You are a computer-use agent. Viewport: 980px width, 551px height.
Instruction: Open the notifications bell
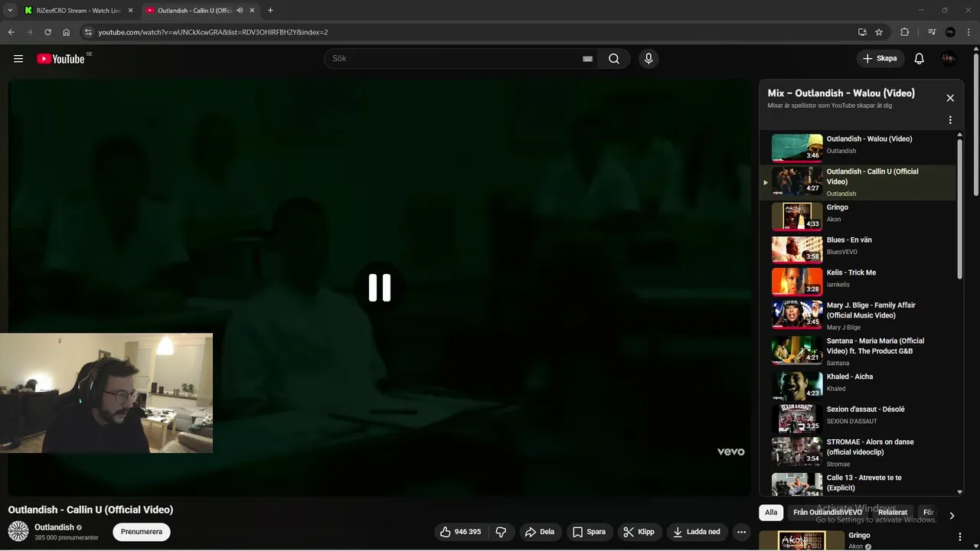point(920,59)
